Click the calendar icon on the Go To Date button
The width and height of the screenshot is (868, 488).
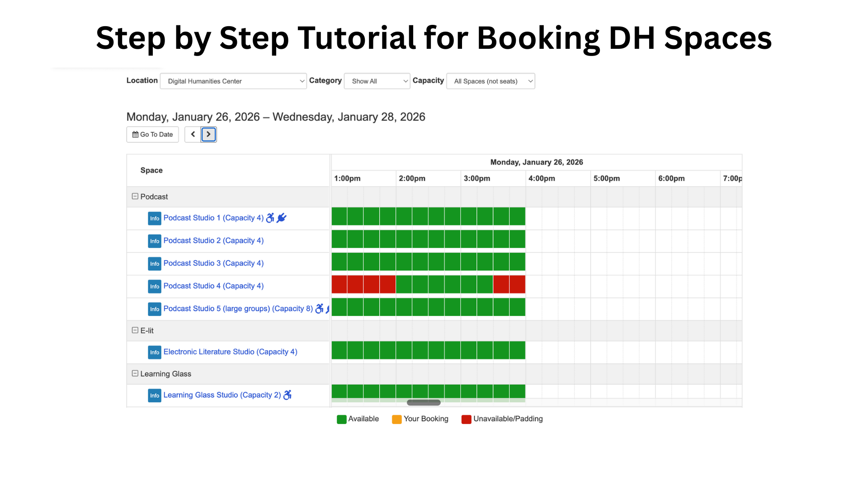point(135,134)
